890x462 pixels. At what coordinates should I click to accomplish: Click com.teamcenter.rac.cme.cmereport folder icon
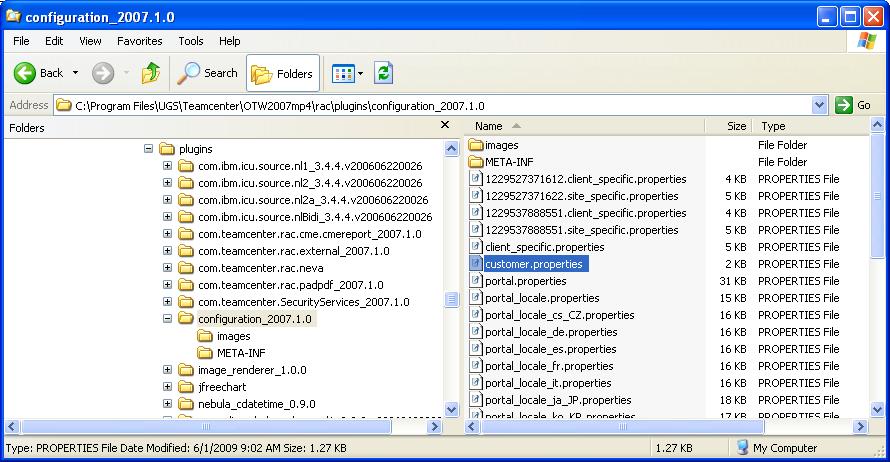tap(186, 233)
